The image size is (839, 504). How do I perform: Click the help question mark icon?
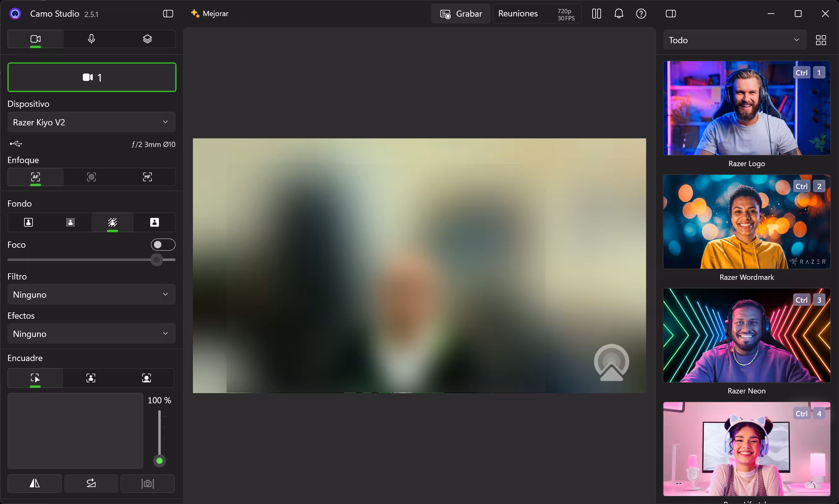click(x=641, y=14)
